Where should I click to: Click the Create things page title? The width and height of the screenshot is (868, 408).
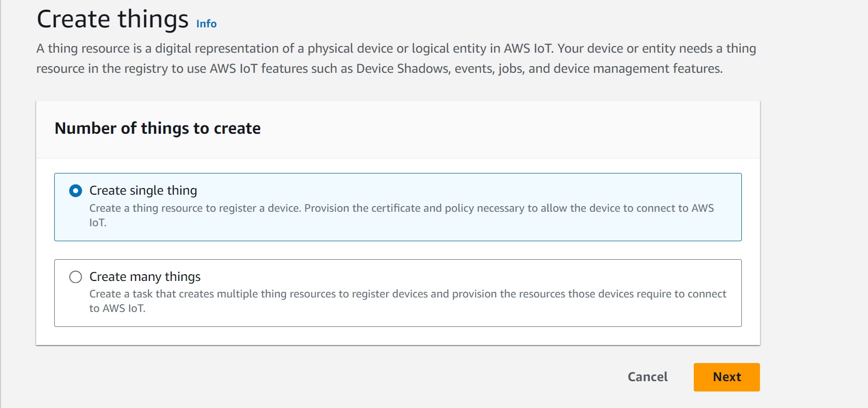(113, 20)
